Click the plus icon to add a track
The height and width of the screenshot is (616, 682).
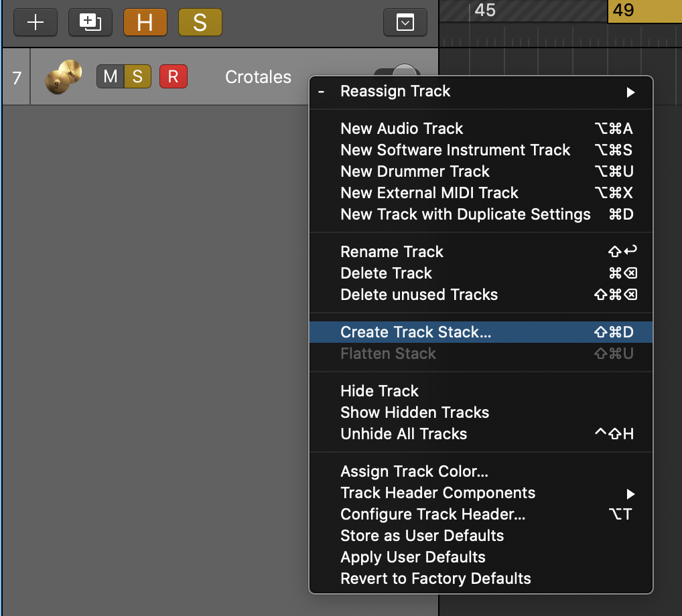pyautogui.click(x=35, y=23)
